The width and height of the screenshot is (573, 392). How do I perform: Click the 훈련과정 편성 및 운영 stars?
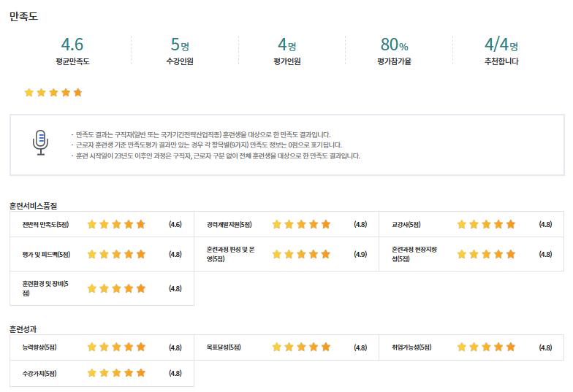[x=301, y=254]
